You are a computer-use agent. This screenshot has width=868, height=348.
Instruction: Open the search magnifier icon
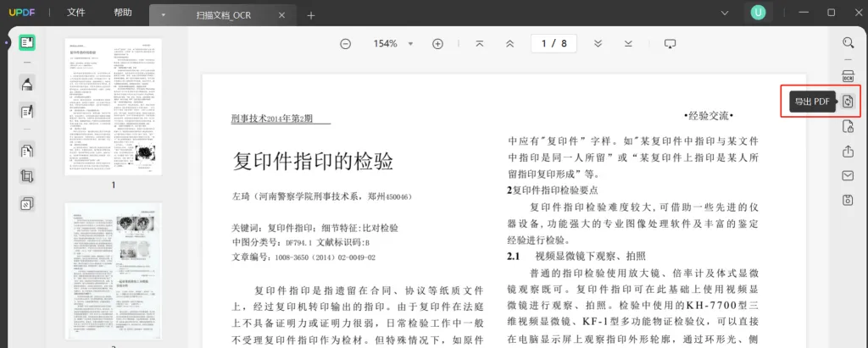[x=848, y=42]
